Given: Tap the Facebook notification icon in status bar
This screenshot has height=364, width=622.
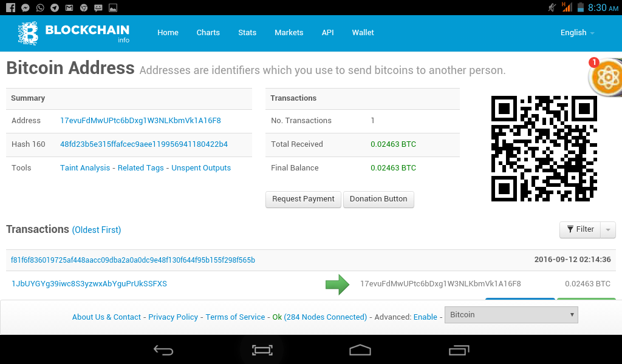Looking at the screenshot, I should (11, 7).
